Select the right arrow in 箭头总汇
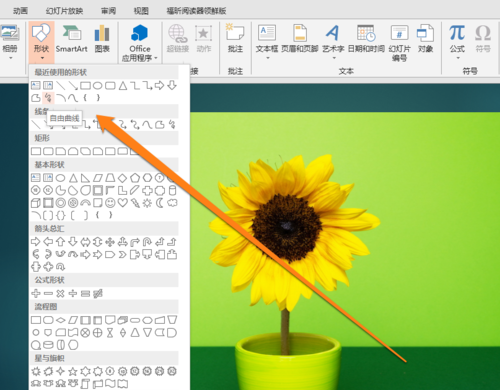Viewport: 500px width, 390px height. (36, 242)
